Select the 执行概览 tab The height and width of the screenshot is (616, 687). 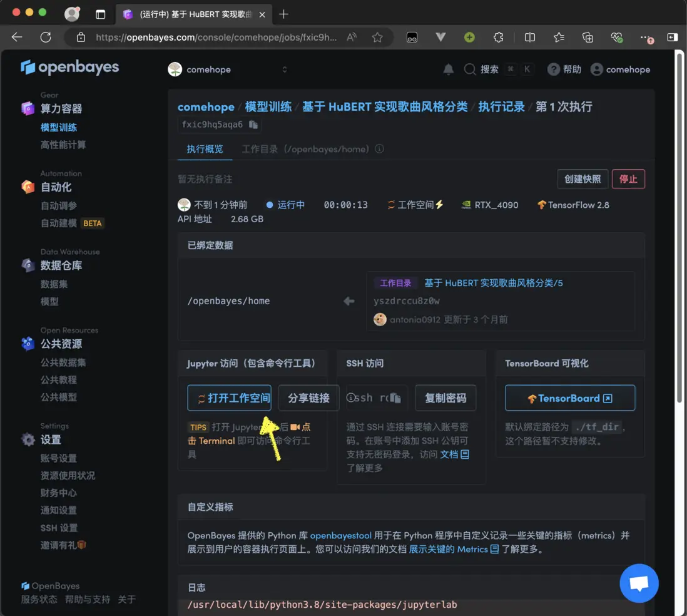point(205,149)
